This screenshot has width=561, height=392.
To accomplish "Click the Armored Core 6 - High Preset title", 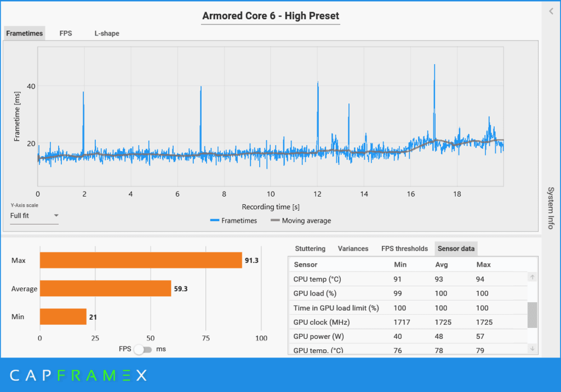I will coord(271,16).
